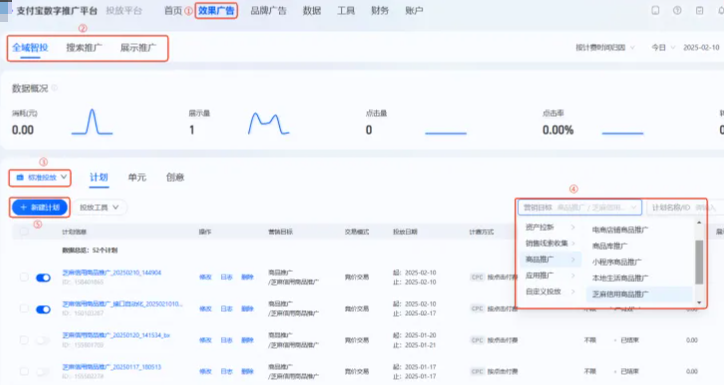This screenshot has height=385, width=724.
Task: Open the 标准投放 dropdown
Action: pyautogui.click(x=40, y=177)
